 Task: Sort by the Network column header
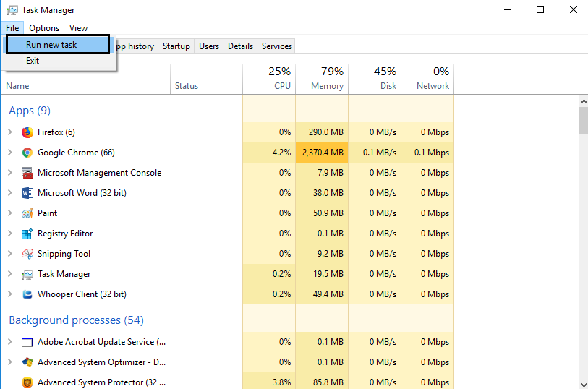[428, 80]
